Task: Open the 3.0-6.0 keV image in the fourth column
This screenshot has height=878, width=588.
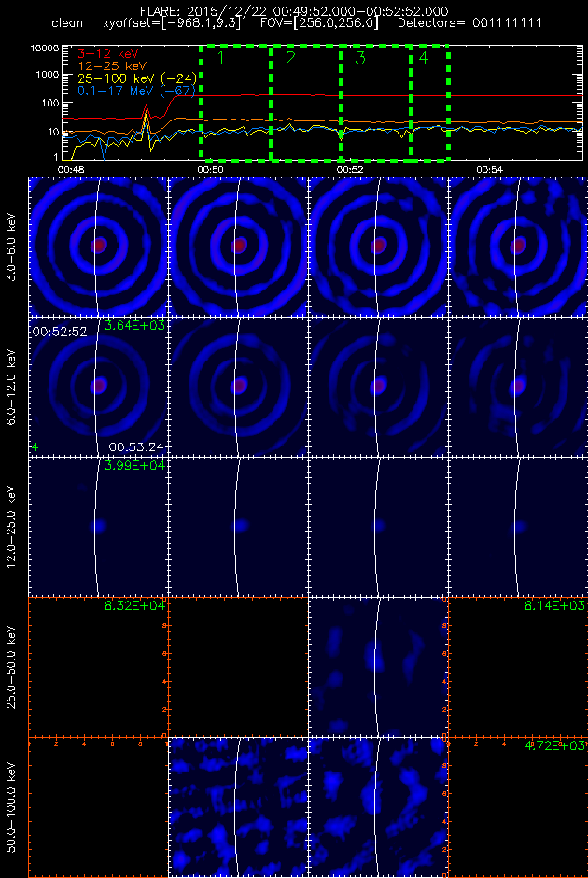Action: point(519,247)
